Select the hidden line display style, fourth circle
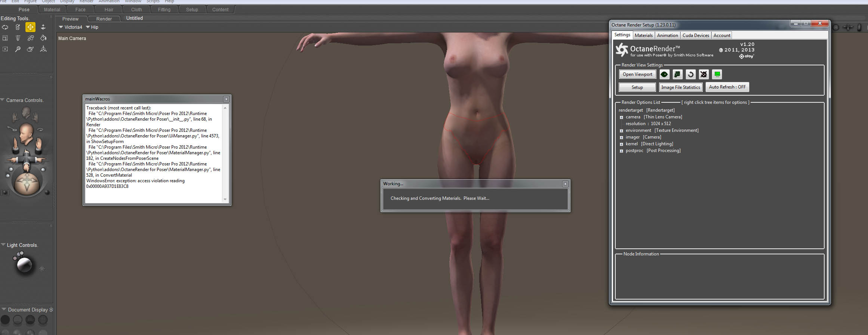Screen dimensions: 868x335 [43, 320]
